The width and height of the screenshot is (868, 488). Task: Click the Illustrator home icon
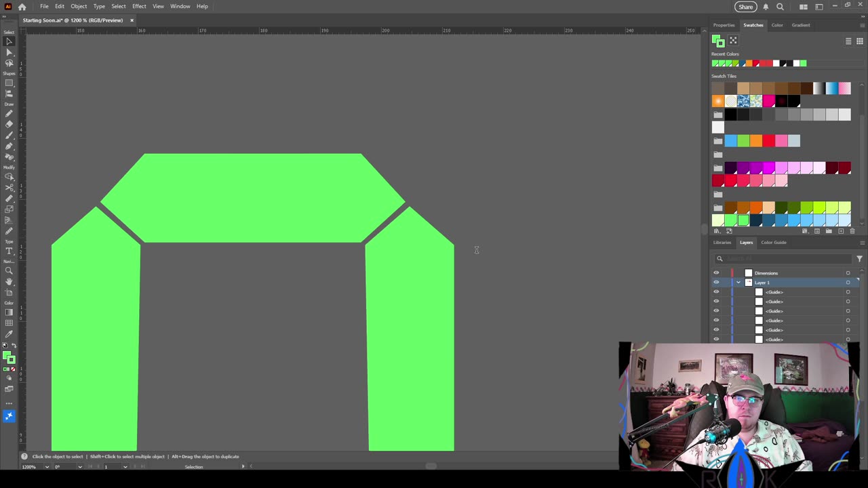(22, 7)
